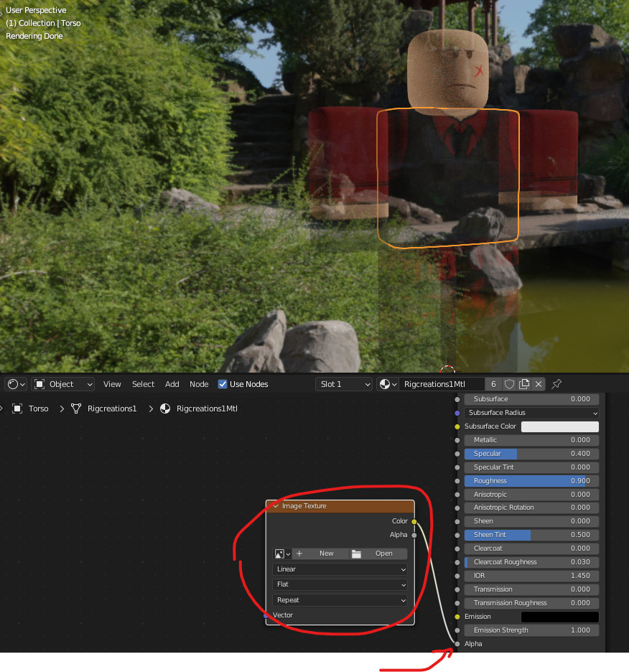Click the Subsurface input socket
The image size is (629, 672).
click(x=457, y=399)
